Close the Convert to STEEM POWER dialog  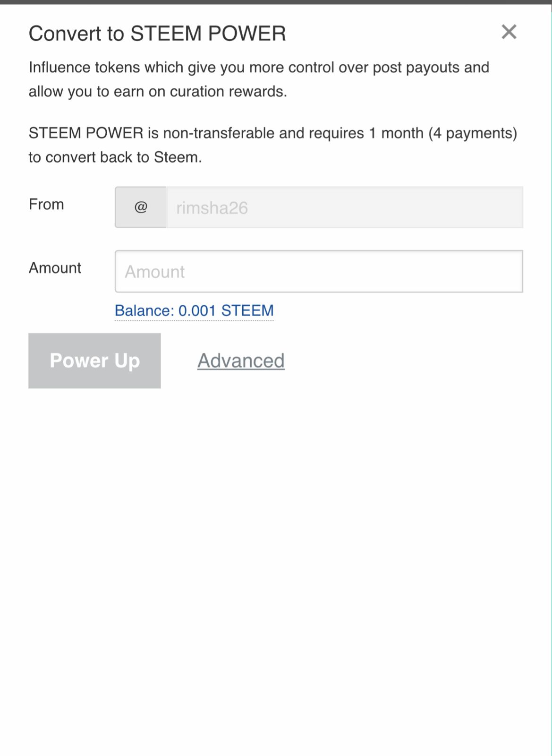509,32
